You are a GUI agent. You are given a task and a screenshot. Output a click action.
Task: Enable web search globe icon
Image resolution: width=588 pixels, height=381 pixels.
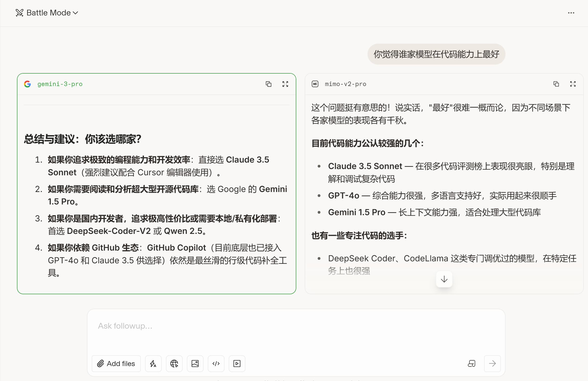174,364
